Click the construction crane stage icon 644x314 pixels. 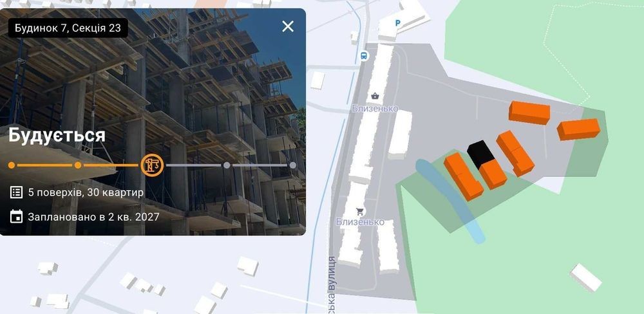click(x=152, y=165)
